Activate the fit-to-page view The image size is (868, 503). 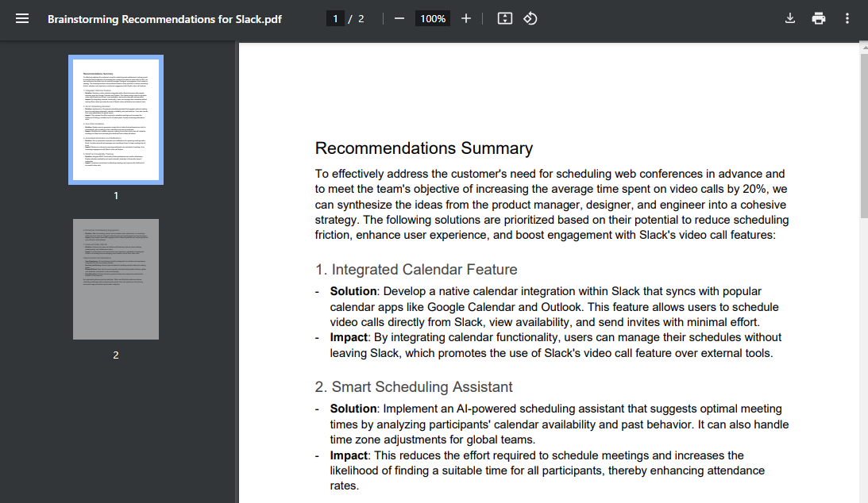(504, 18)
